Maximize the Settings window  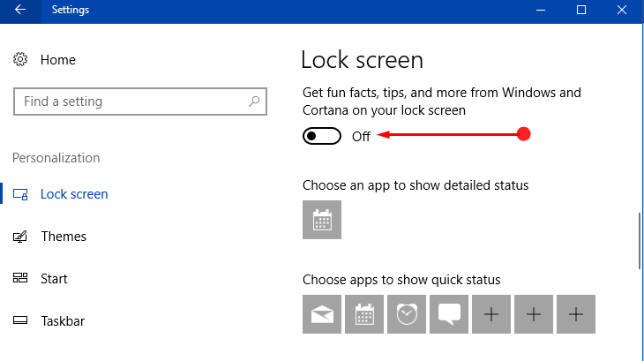pos(581,11)
